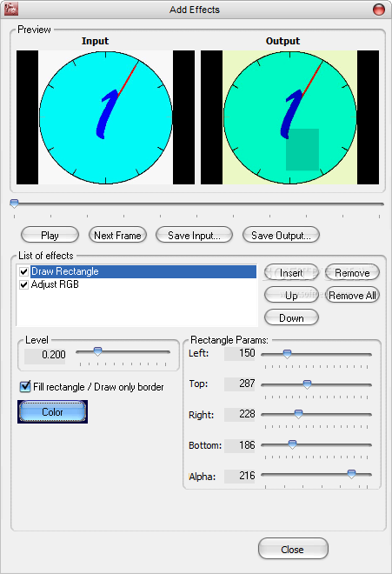Move effect Up in the list
Screen dimensions: 392x574
click(x=291, y=295)
